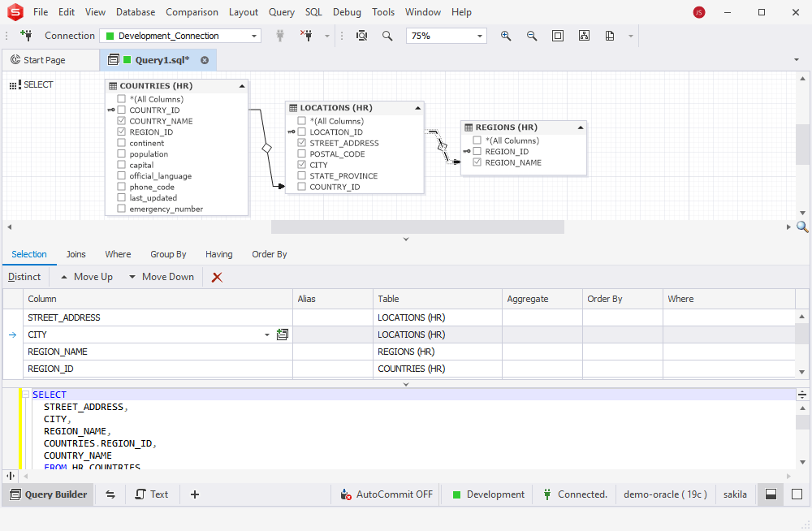Switch to Text view in the status bar
This screenshot has width=812, height=531.
[153, 494]
